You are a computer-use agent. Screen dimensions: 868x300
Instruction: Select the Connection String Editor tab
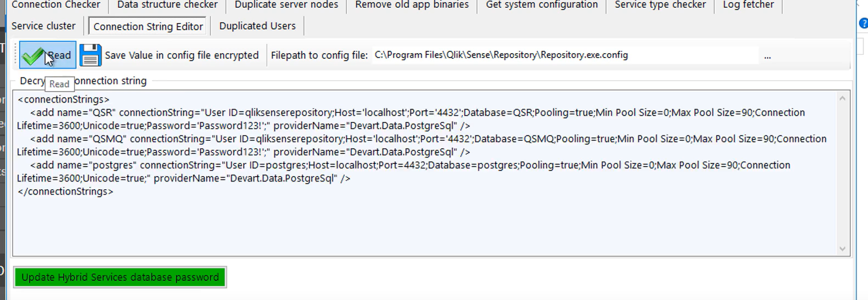click(148, 26)
